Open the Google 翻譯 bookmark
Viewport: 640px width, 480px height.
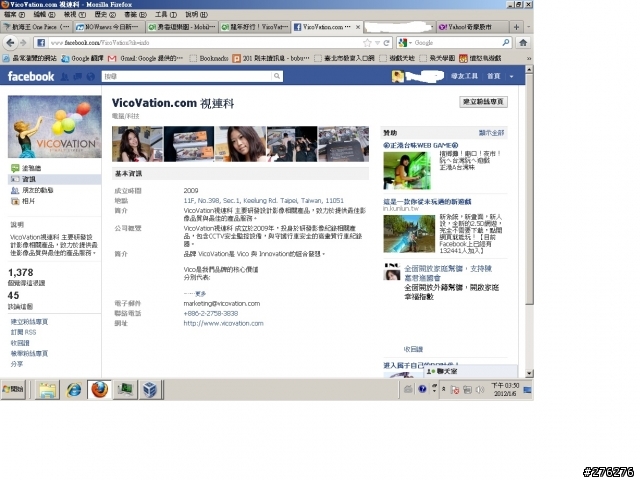pyautogui.click(x=82, y=58)
